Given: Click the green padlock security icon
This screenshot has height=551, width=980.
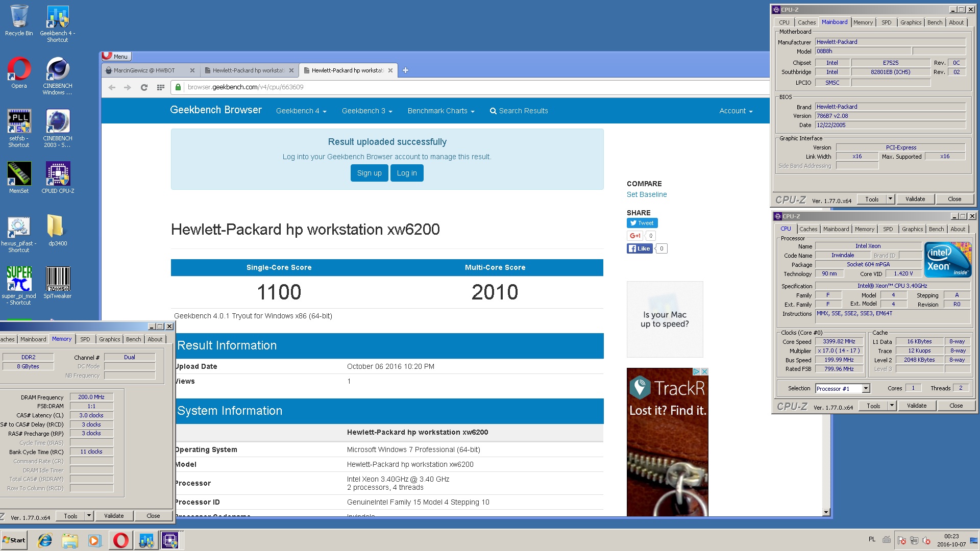Looking at the screenshot, I should point(178,87).
